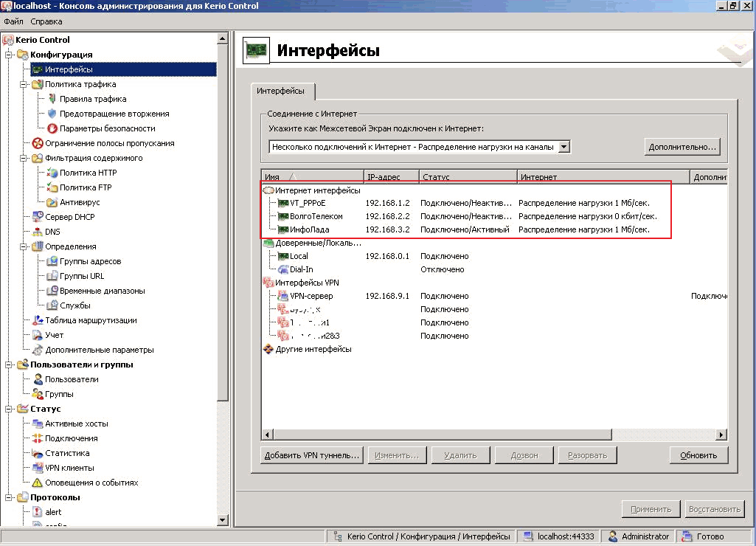Viewport: 756px width, 546px height.
Task: Click the IP address 192.168.9.1
Action: [387, 296]
